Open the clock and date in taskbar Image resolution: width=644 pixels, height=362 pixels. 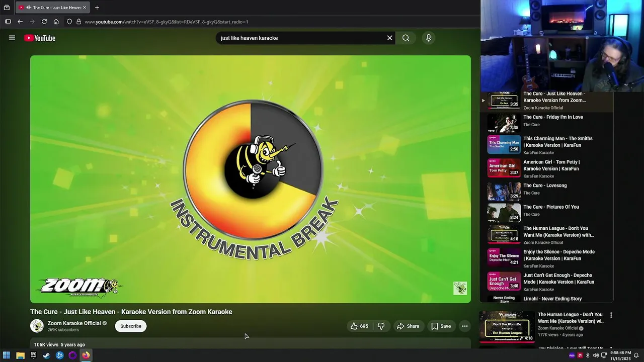[620, 355]
